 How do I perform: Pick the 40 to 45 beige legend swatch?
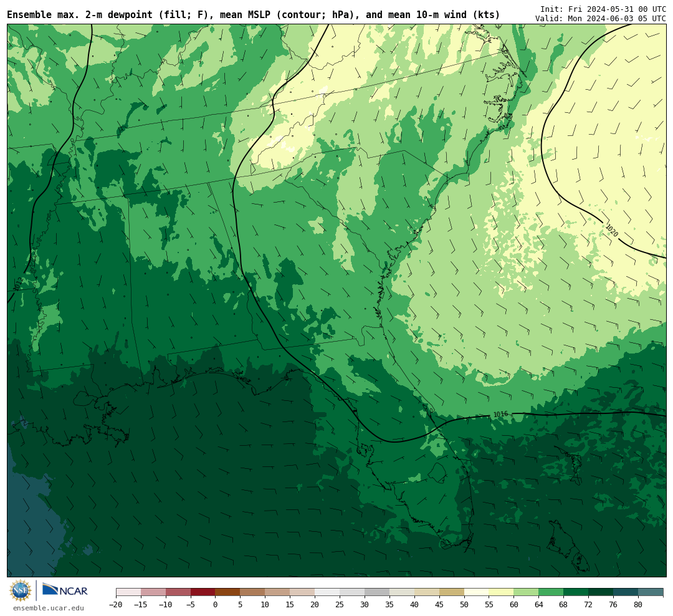pos(427,592)
